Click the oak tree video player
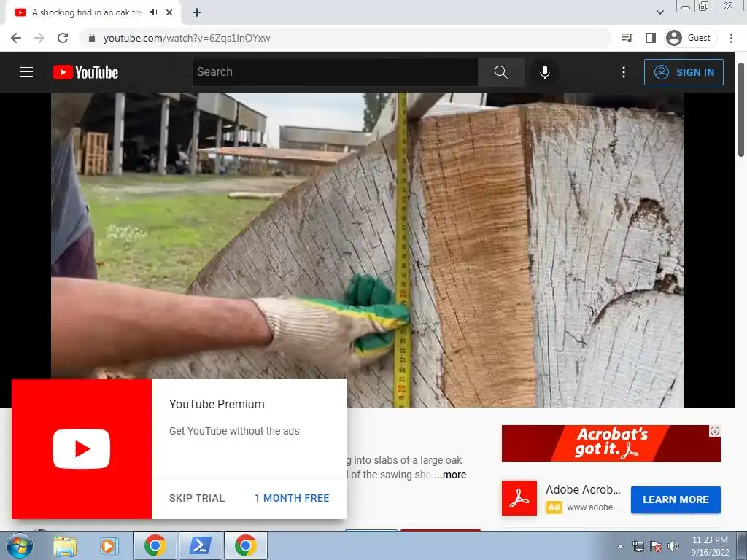Viewport: 747px width, 560px height. point(368,249)
